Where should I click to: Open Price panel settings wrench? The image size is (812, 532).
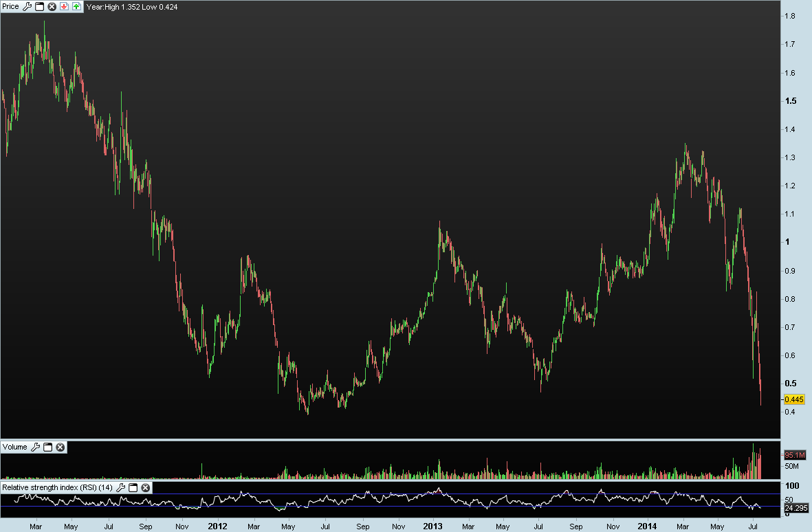[27, 7]
